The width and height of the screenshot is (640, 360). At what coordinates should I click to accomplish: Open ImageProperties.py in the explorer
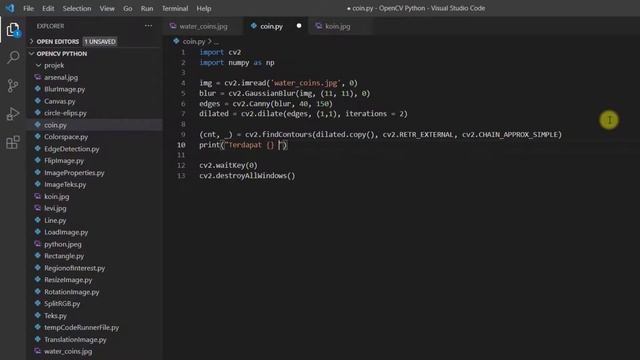(74, 173)
